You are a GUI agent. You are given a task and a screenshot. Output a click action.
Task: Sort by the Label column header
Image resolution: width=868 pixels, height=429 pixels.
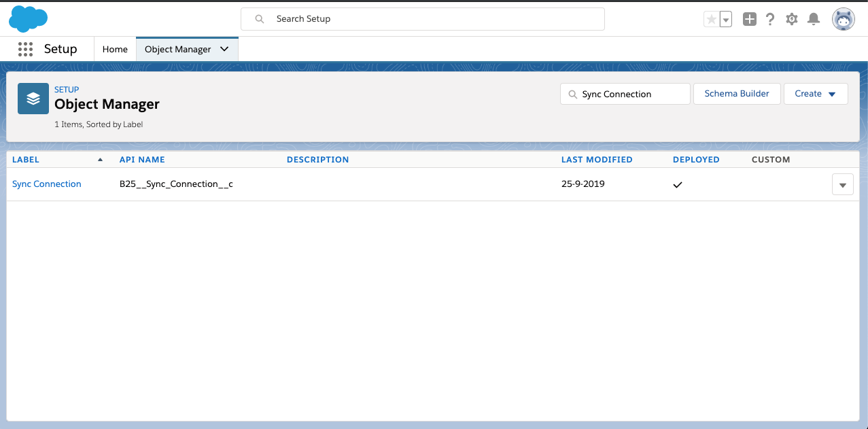coord(26,160)
